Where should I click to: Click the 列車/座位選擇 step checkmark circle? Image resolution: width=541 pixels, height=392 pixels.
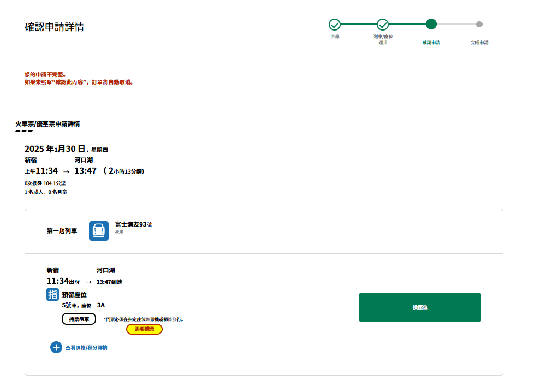click(x=383, y=25)
